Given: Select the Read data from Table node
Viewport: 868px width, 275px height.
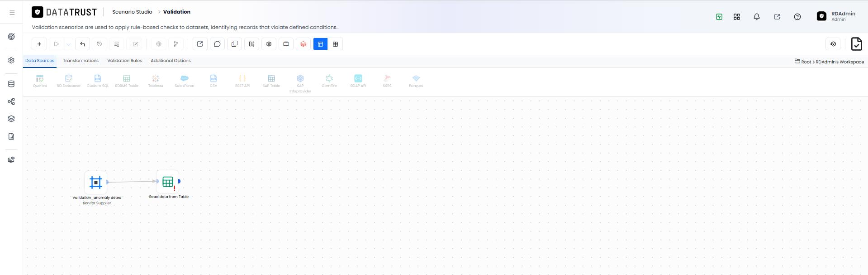Looking at the screenshot, I should pyautogui.click(x=168, y=182).
